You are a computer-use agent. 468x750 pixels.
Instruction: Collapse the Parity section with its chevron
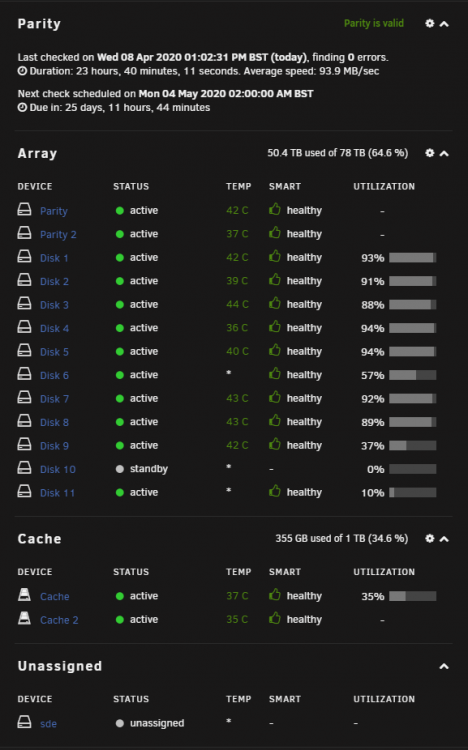coord(444,24)
